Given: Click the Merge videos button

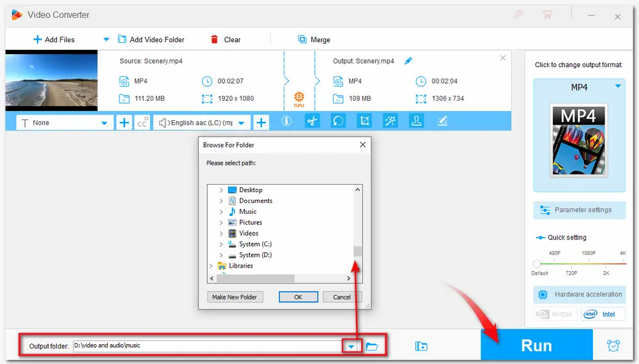Looking at the screenshot, I should pos(314,40).
